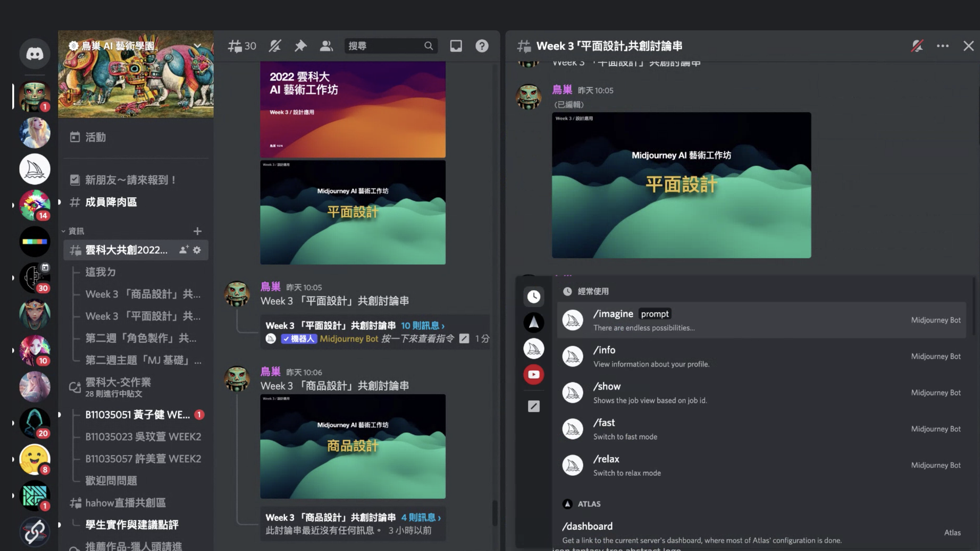Open large 平面設計 image in thread panel
The height and width of the screenshot is (551, 980).
coord(681,185)
